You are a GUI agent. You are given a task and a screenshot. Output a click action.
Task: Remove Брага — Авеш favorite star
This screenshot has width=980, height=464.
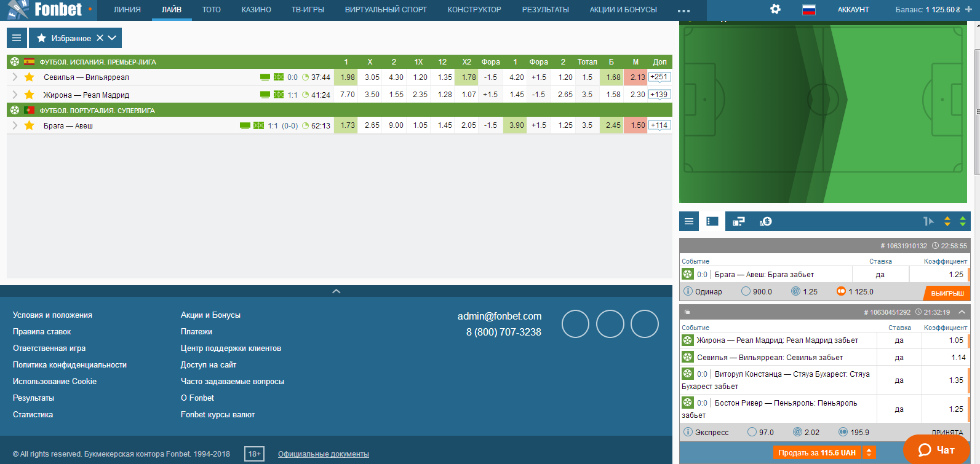(29, 125)
